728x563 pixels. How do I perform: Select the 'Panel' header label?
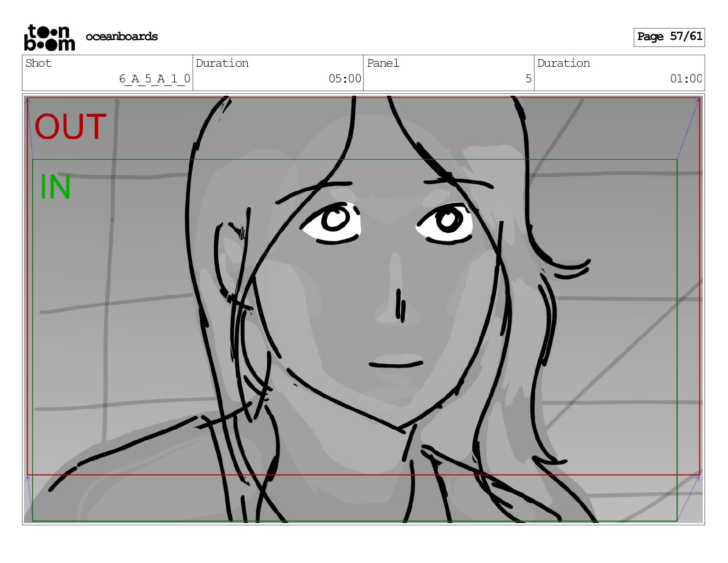[x=383, y=63]
